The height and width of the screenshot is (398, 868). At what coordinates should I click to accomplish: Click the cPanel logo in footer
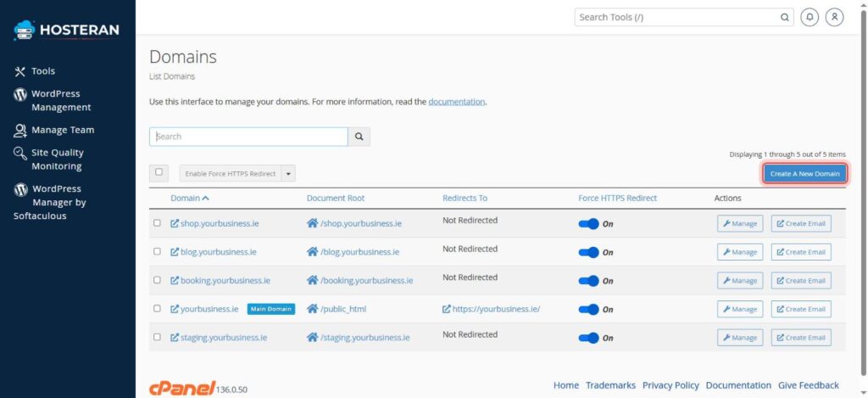point(182,388)
